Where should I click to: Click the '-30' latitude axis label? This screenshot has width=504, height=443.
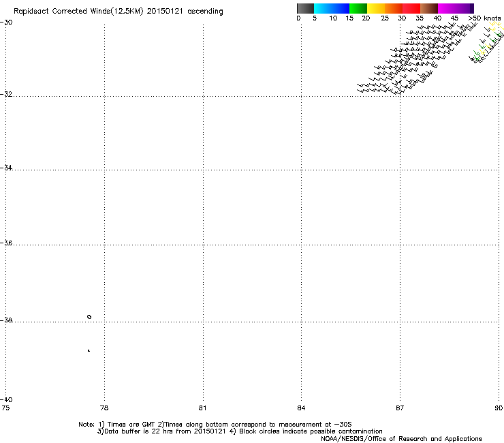(x=6, y=22)
